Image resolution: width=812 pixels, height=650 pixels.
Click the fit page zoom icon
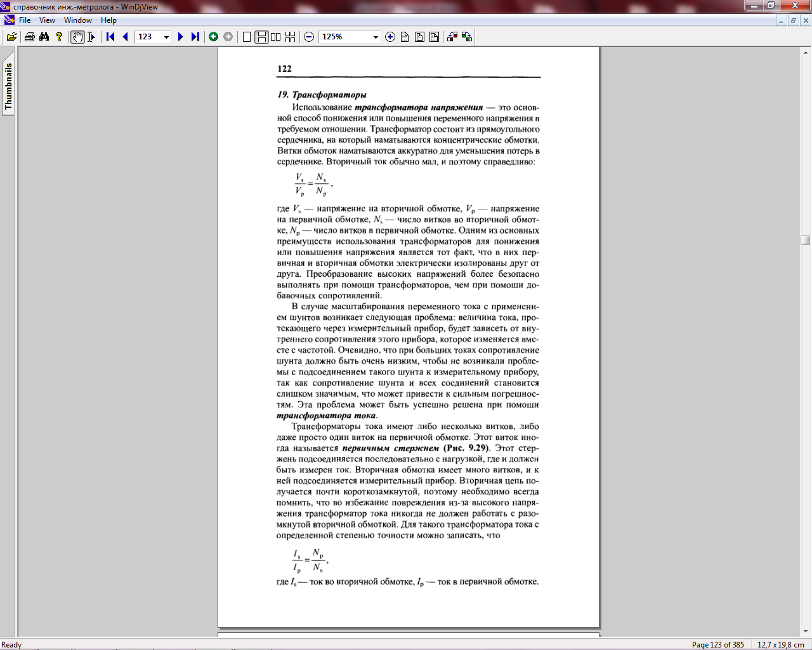click(x=419, y=37)
